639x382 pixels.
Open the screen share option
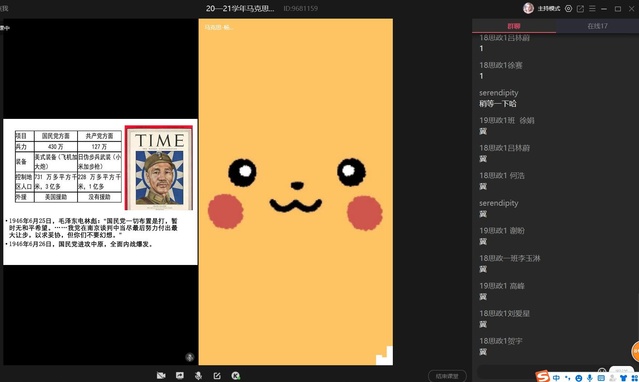point(180,375)
